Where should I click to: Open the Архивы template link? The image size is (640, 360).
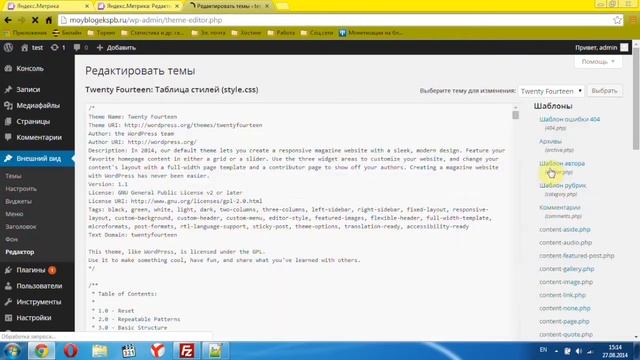(550, 141)
